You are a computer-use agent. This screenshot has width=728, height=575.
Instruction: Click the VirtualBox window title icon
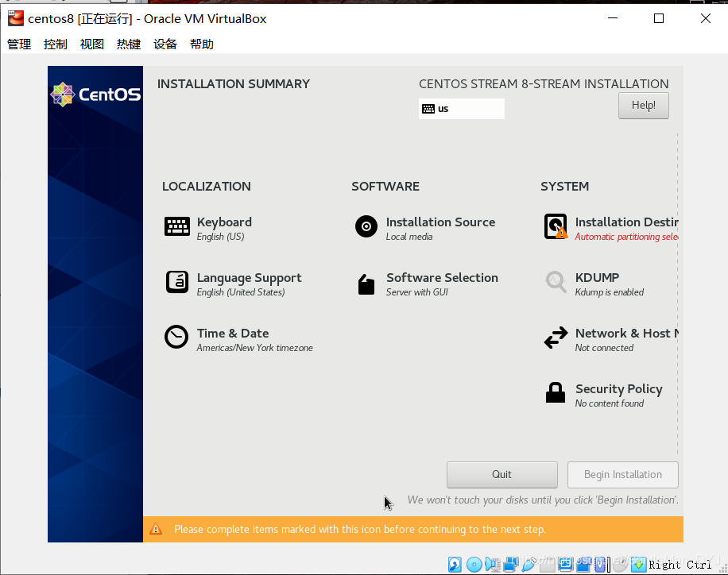pyautogui.click(x=16, y=18)
